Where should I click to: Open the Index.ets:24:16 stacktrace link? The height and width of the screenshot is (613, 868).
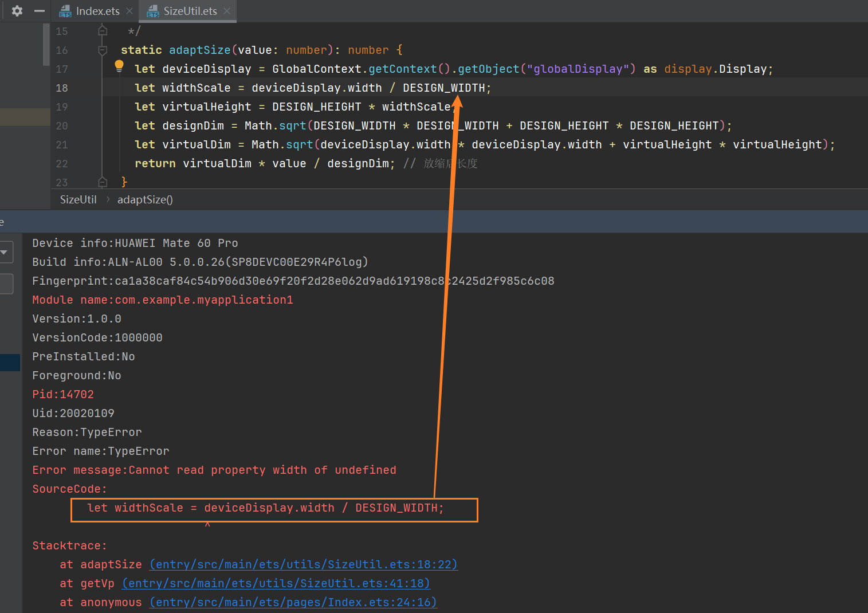(293, 602)
